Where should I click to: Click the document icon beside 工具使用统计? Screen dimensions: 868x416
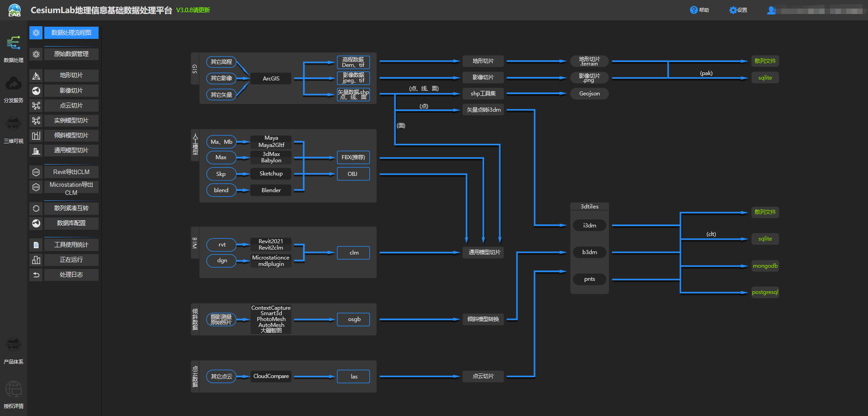click(x=36, y=245)
